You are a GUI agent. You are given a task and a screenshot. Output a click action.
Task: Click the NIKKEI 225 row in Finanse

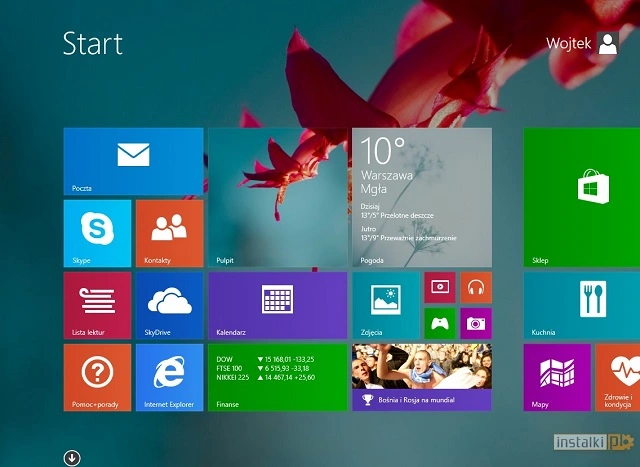point(265,377)
